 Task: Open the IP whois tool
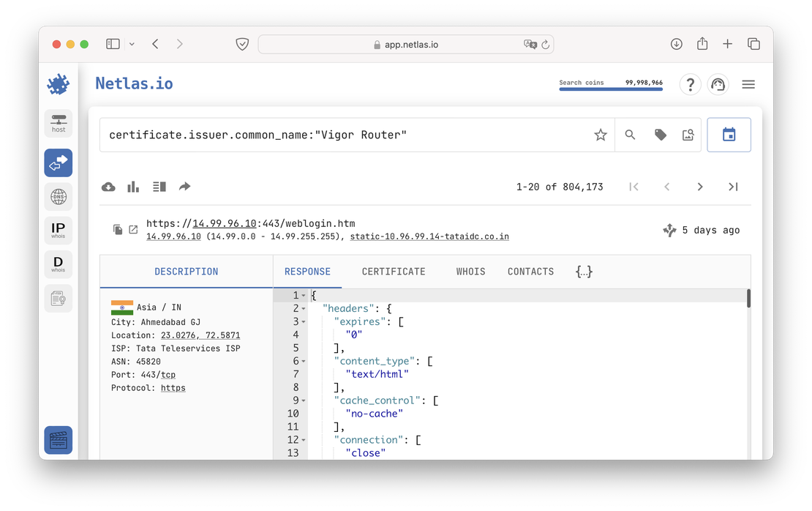coord(58,229)
